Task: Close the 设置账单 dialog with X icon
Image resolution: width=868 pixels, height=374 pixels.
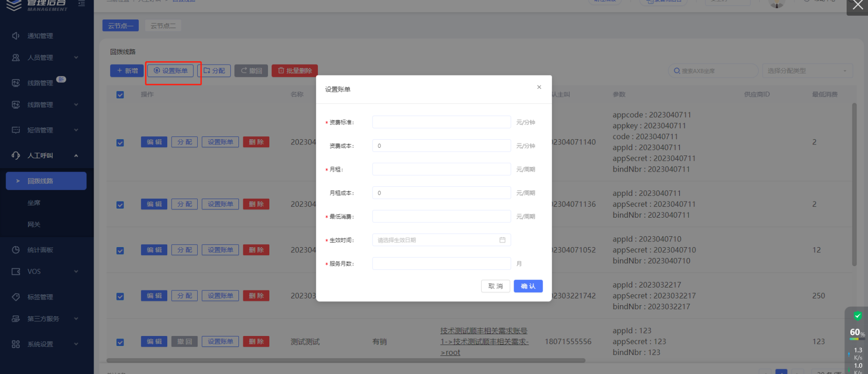Action: (539, 87)
